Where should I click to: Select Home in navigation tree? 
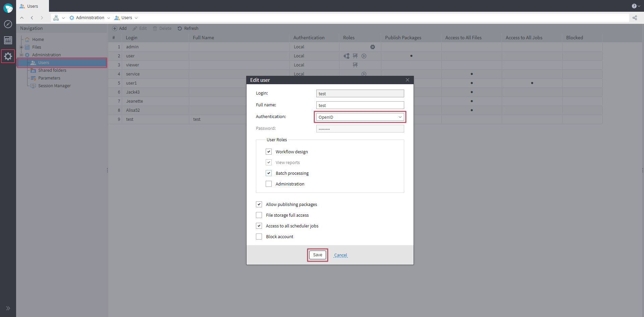coord(38,40)
